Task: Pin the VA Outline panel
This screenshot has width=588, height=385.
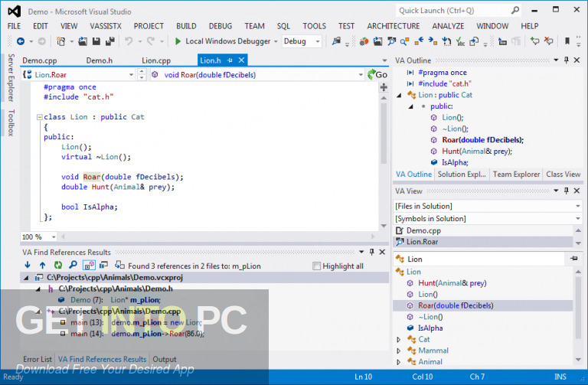Action: (x=567, y=60)
